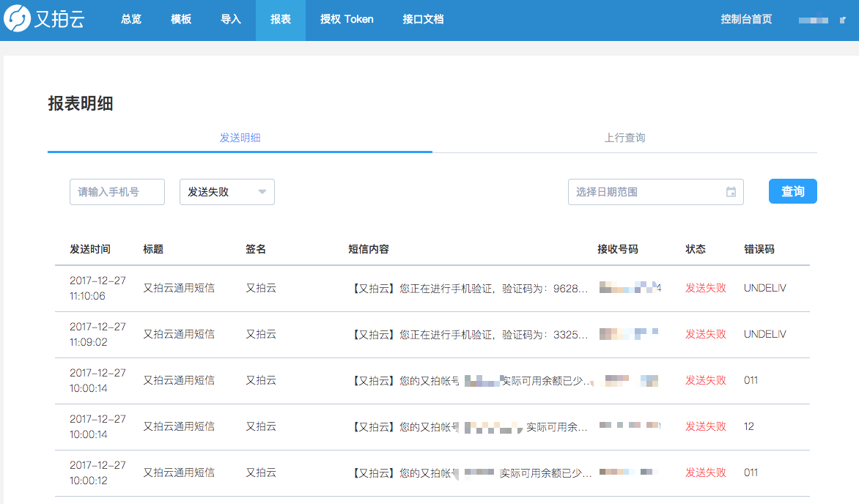This screenshot has height=504, width=859.
Task: Open the 模板 menu item
Action: 181,19
